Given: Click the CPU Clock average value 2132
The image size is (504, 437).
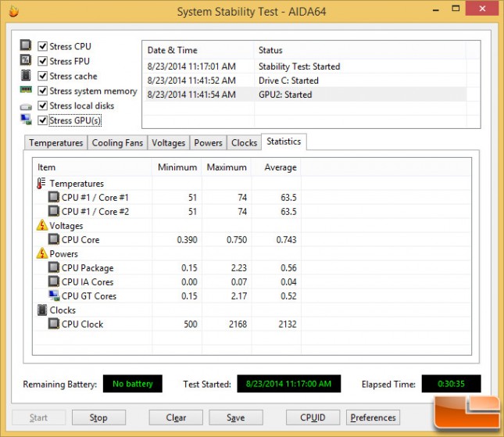Looking at the screenshot, I should click(288, 324).
